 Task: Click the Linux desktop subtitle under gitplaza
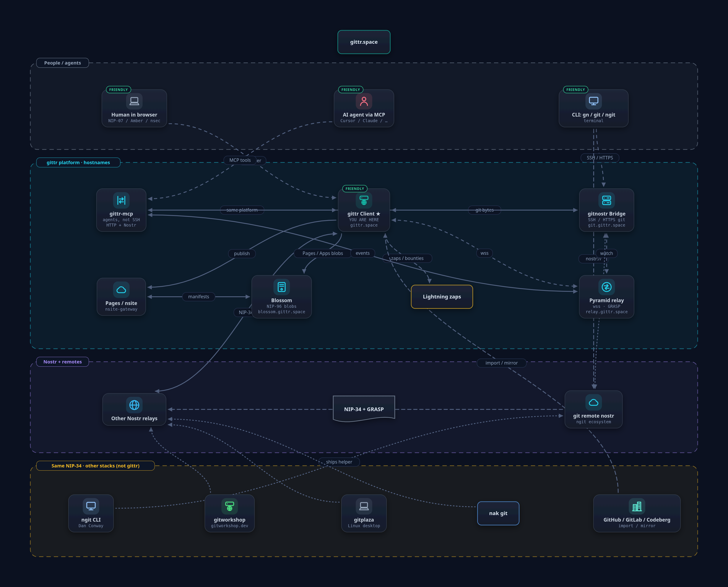coord(364,526)
